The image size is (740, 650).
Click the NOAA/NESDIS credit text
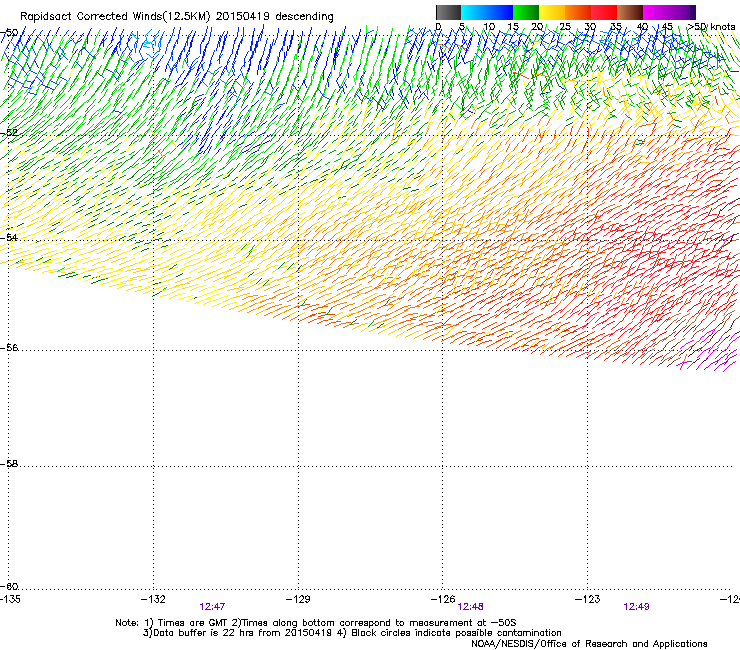click(589, 644)
